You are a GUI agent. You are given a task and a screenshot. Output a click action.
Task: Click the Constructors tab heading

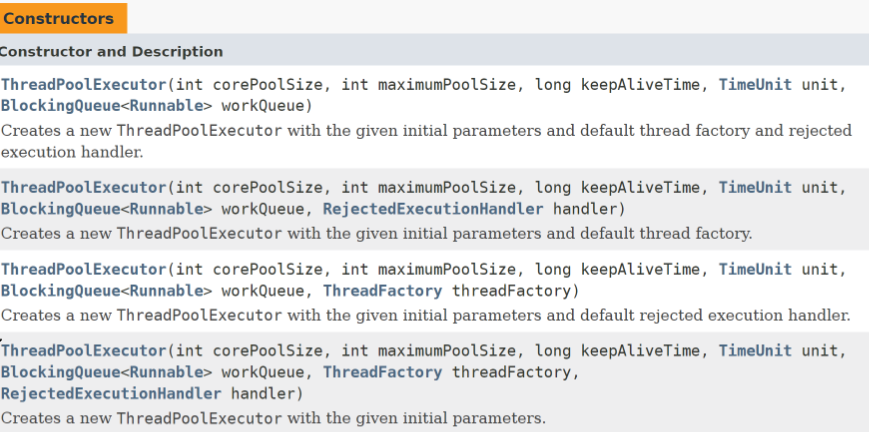click(63, 18)
